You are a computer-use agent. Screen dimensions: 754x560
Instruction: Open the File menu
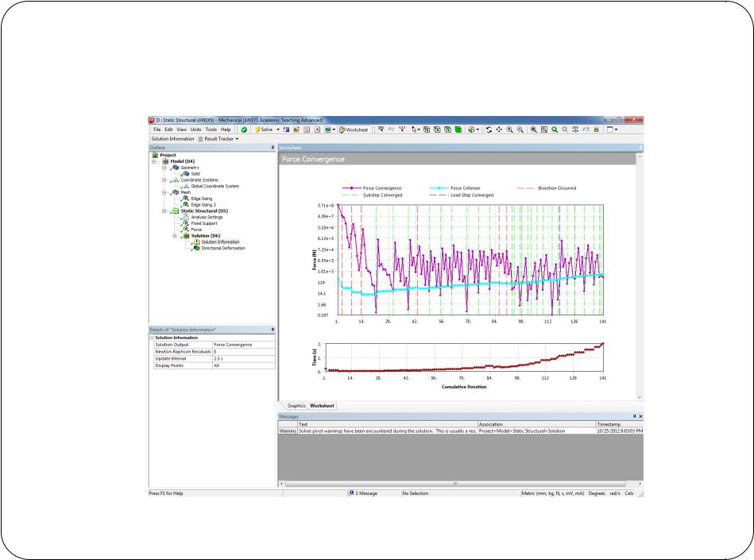coord(157,129)
